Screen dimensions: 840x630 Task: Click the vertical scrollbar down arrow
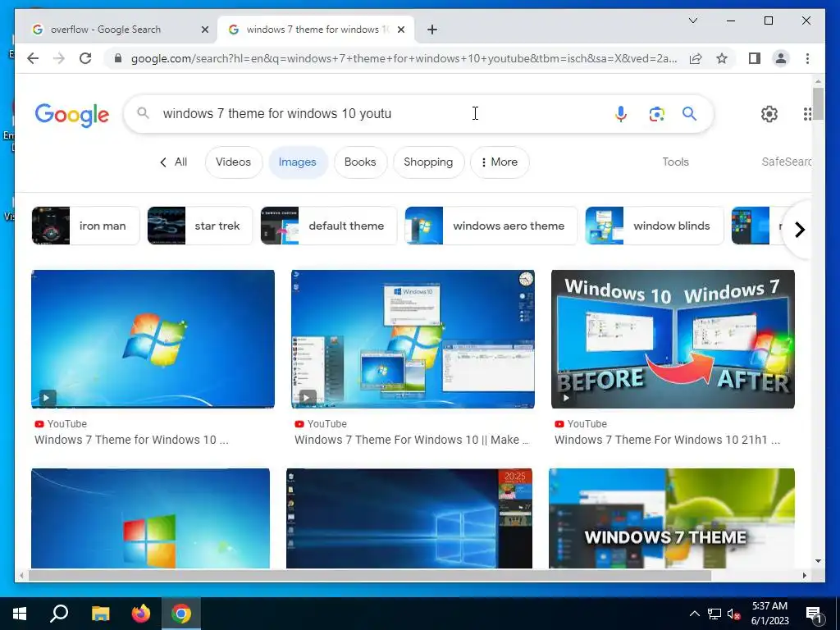(818, 561)
